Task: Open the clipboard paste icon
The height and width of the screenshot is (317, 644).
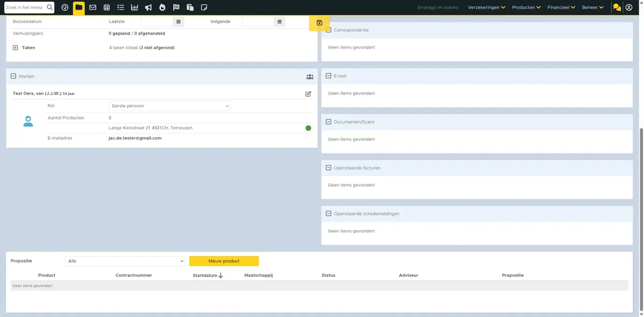Action: click(190, 8)
